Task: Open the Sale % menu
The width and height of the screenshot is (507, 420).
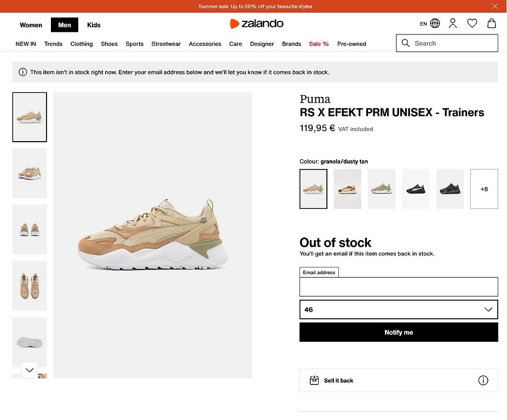Action: pos(319,44)
